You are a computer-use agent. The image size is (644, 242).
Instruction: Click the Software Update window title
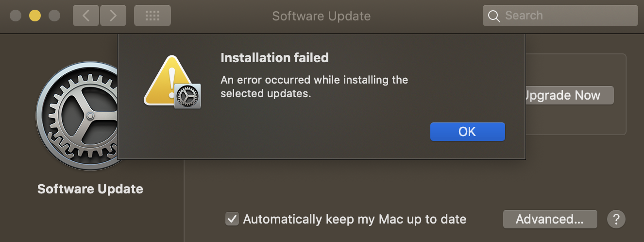click(x=321, y=16)
